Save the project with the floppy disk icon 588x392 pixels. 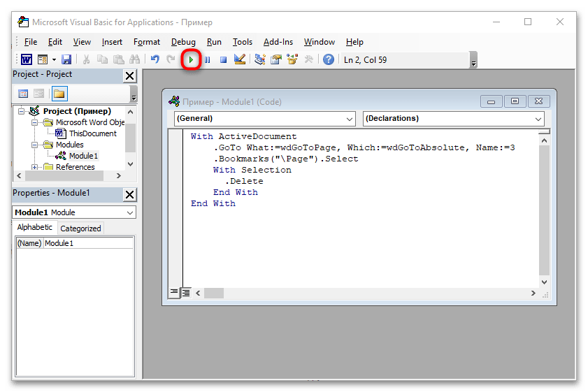coord(66,60)
